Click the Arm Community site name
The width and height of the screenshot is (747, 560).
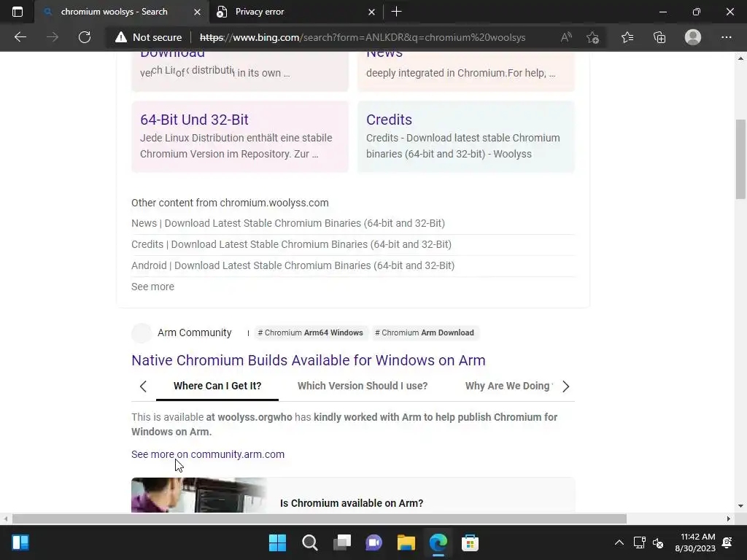click(x=194, y=332)
